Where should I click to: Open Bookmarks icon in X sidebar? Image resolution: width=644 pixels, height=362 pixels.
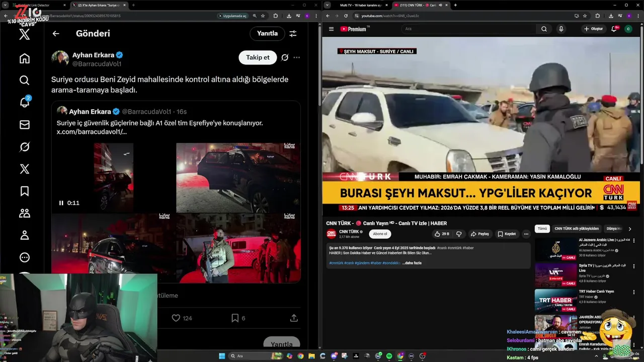[x=25, y=191]
